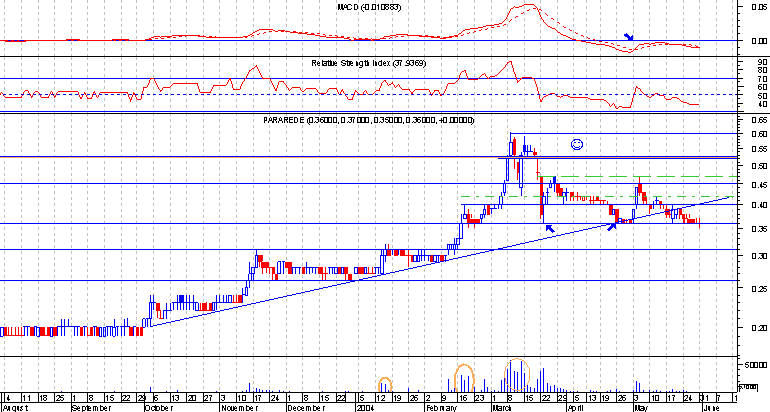Click 0.00 on the MACD axis

click(x=759, y=41)
